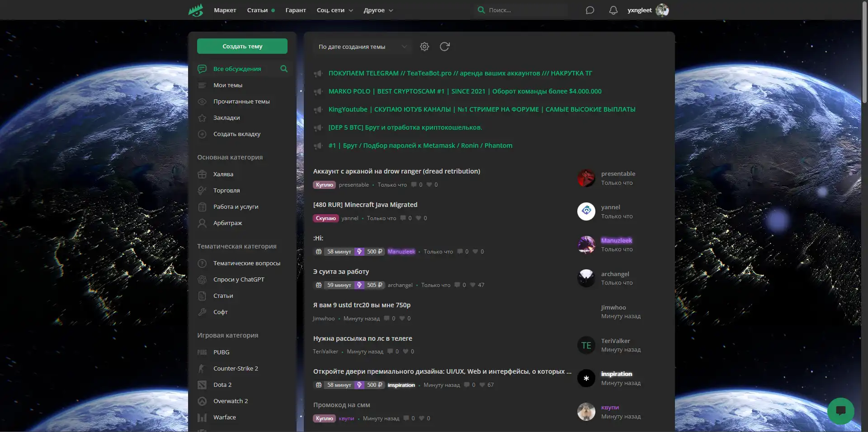
Task: Go to the Маркет menu item
Action: (225, 10)
